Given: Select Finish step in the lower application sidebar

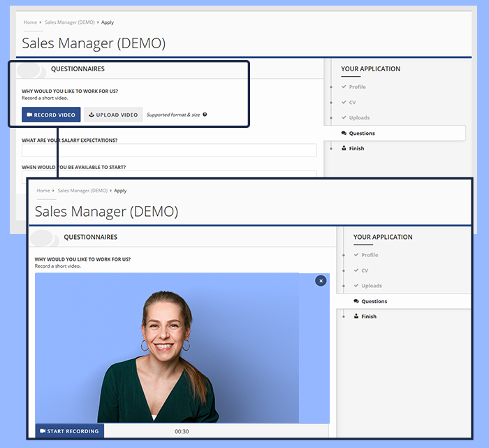Looking at the screenshot, I should point(368,317).
